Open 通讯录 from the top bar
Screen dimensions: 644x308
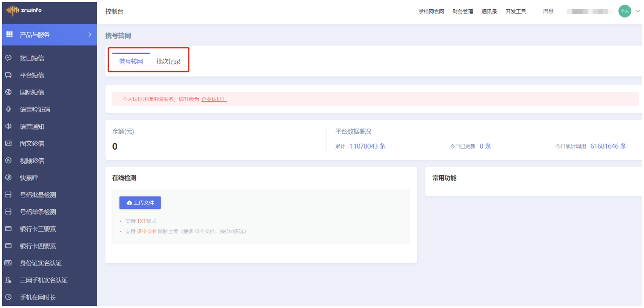pos(489,11)
